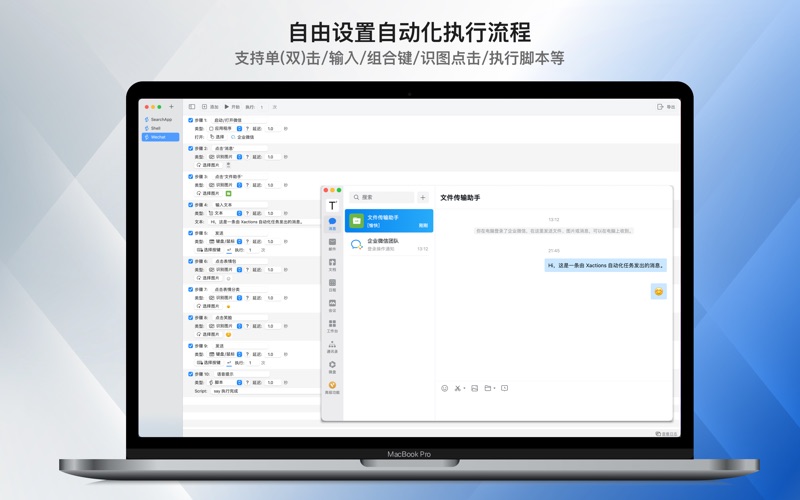
Task: Click the text content field in step 4
Action: tap(263, 222)
